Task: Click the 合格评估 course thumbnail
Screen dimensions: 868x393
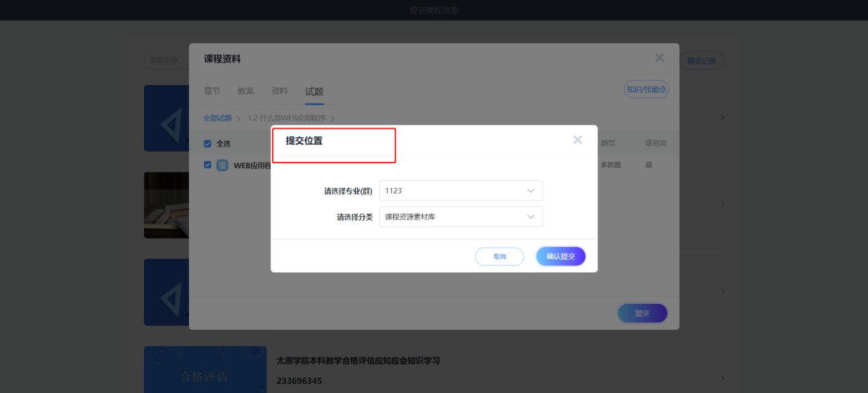Action: coord(205,370)
